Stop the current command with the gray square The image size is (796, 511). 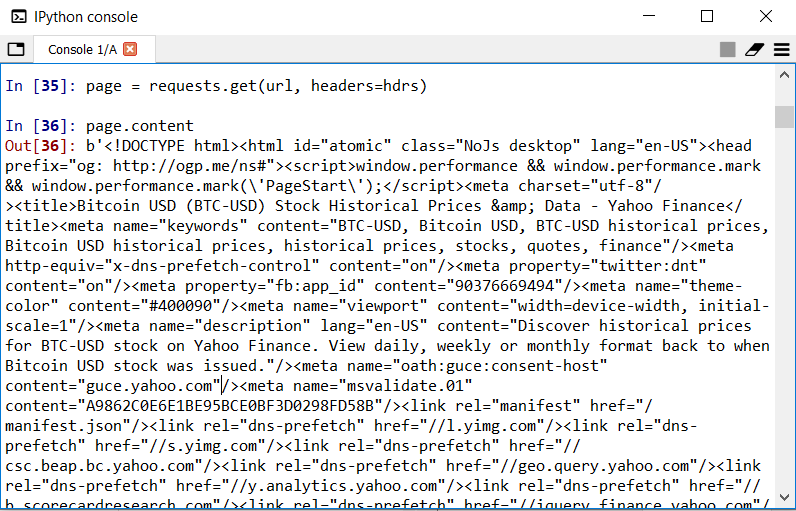point(727,49)
